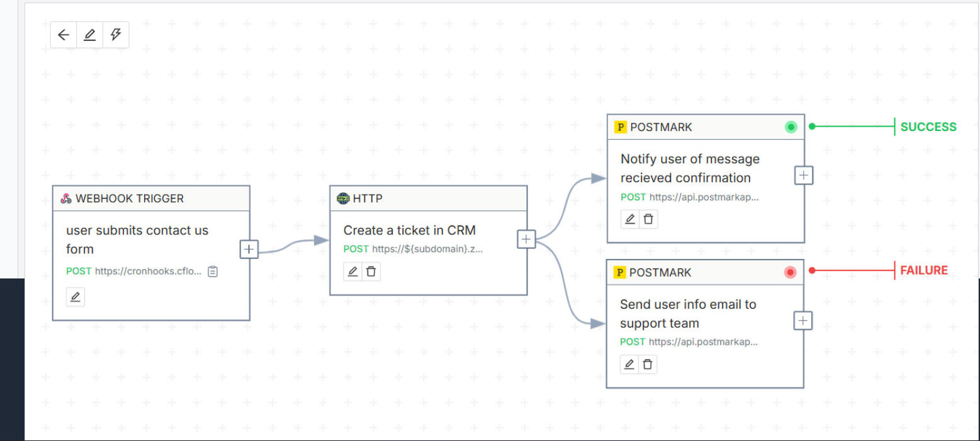Add a step after the Send user info node
Image resolution: width=980 pixels, height=441 pixels.
coord(803,320)
